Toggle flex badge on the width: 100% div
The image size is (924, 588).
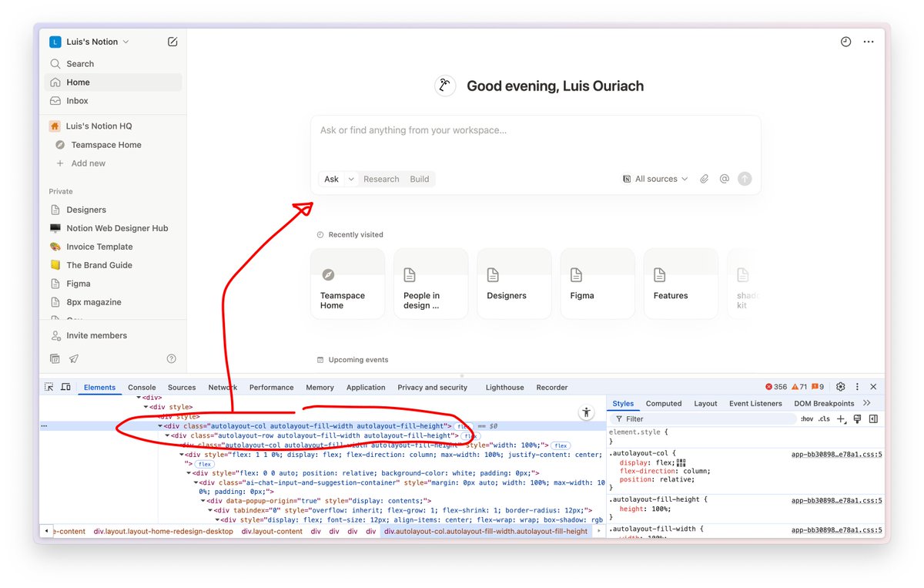(x=560, y=445)
